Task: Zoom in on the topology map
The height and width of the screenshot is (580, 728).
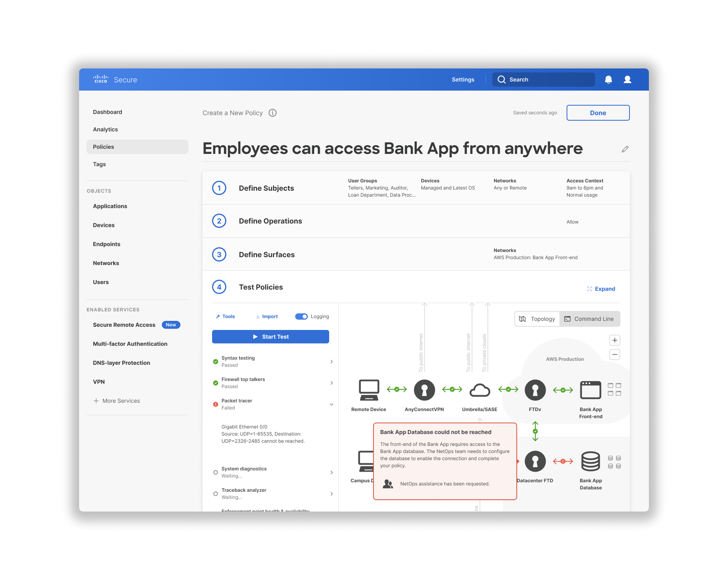Action: tap(615, 340)
